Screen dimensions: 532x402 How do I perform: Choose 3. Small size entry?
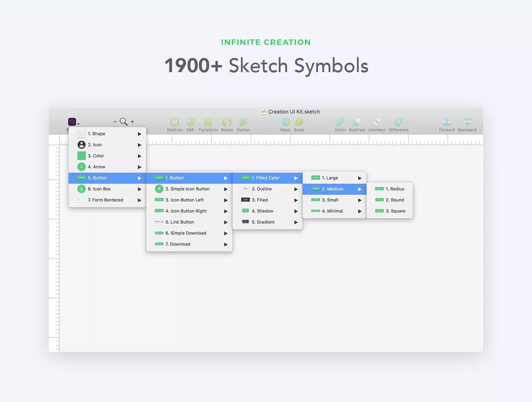click(x=335, y=200)
